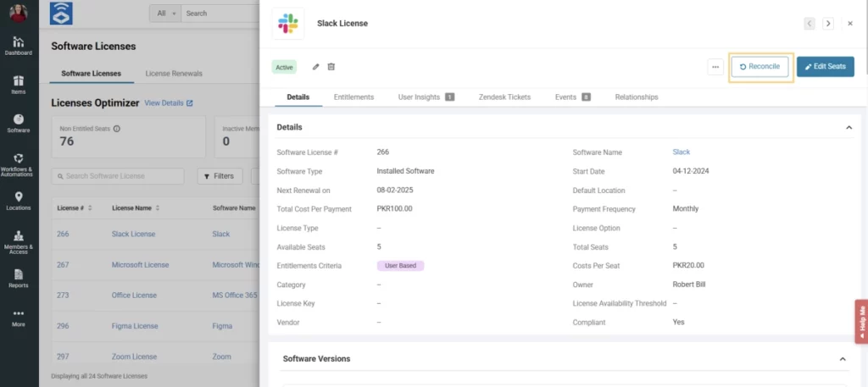This screenshot has height=387, width=868.
Task: Open Workflows & Automations section
Action: [19, 163]
